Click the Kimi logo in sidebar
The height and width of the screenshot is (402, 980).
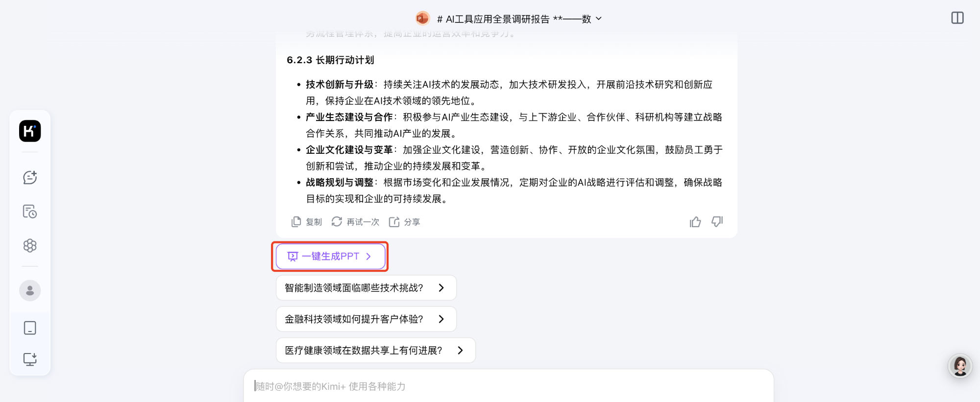click(30, 131)
